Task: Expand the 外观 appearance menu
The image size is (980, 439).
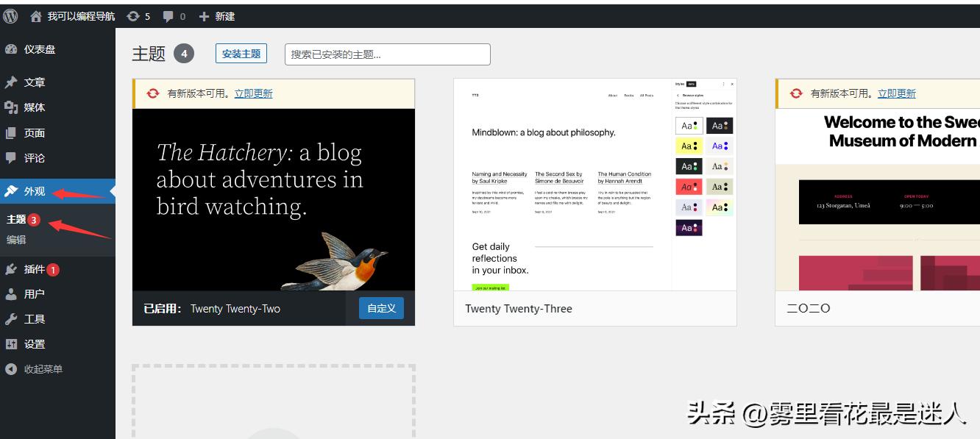Action: (34, 191)
